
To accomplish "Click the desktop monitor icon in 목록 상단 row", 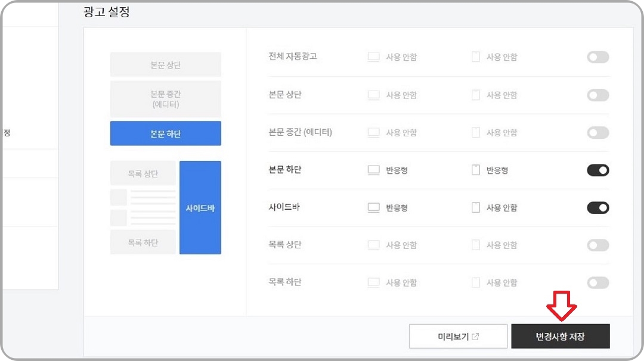I will point(373,245).
